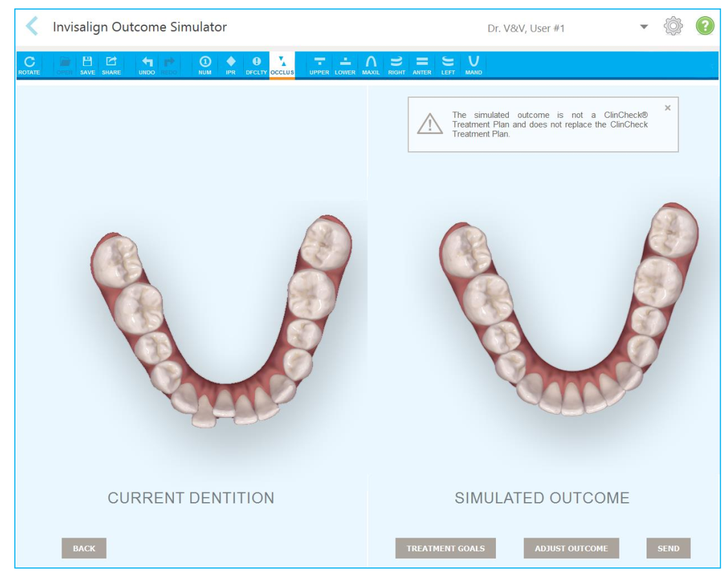This screenshot has height=572, width=728.
Task: Go back using the top-left chevron arrow
Action: click(x=32, y=27)
